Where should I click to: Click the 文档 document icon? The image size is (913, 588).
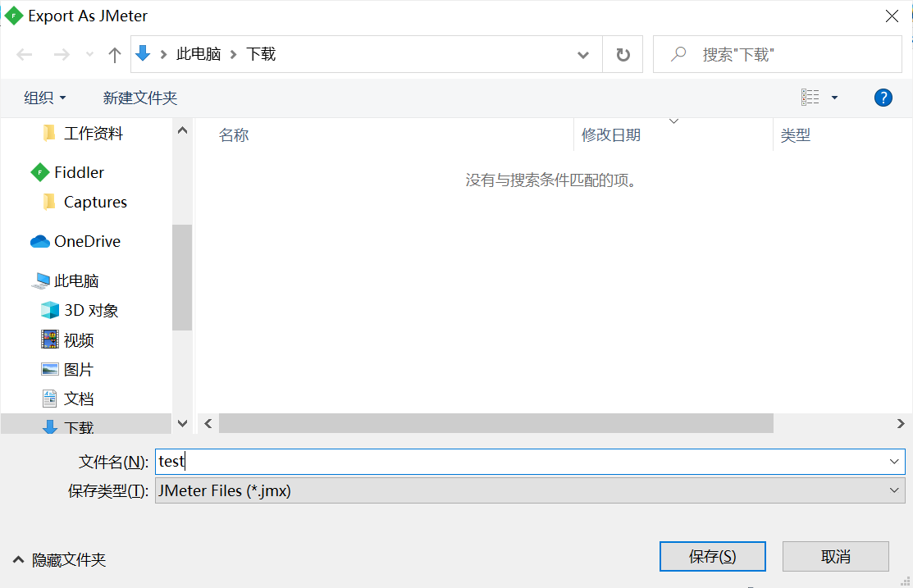coord(50,399)
